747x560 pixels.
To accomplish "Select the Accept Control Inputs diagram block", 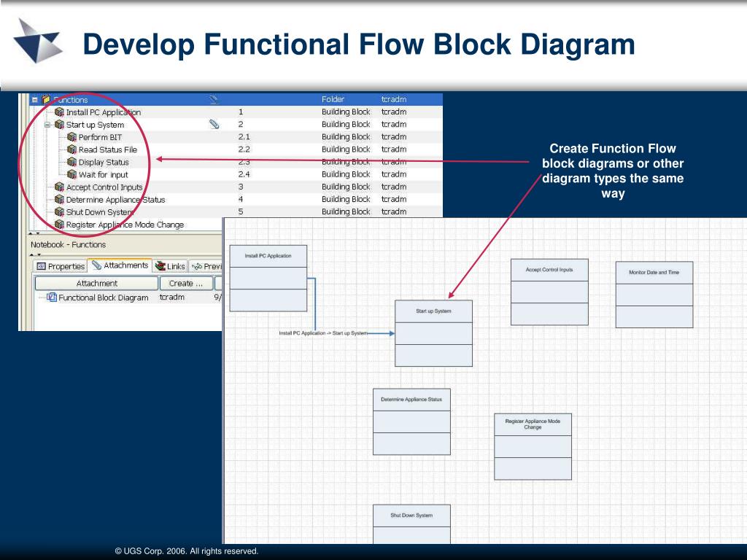I will 549,292.
